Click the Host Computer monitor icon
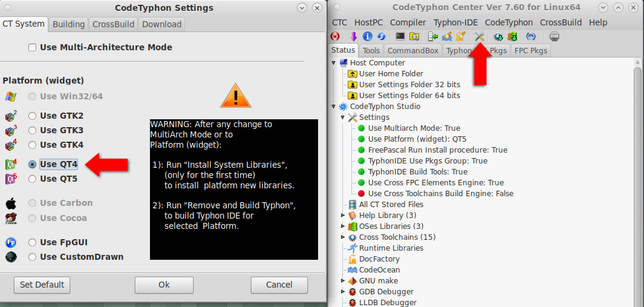This screenshot has height=307, width=644. click(x=343, y=63)
